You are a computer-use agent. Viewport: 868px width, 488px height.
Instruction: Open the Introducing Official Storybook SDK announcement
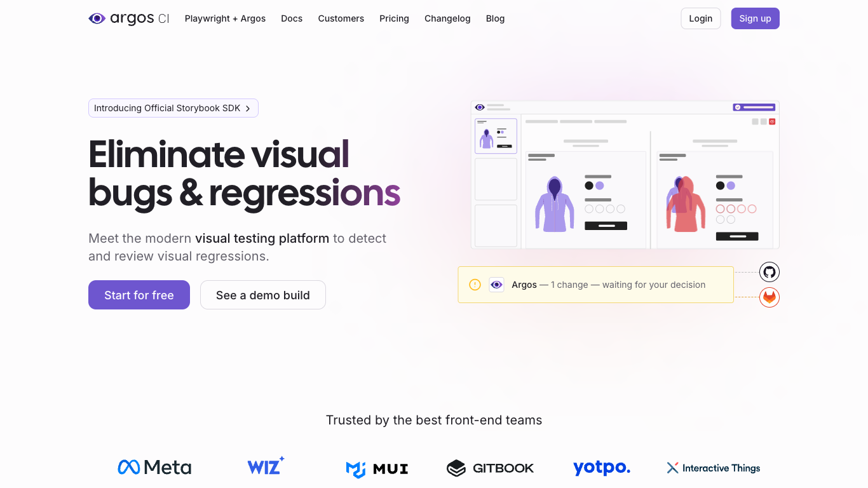click(173, 108)
